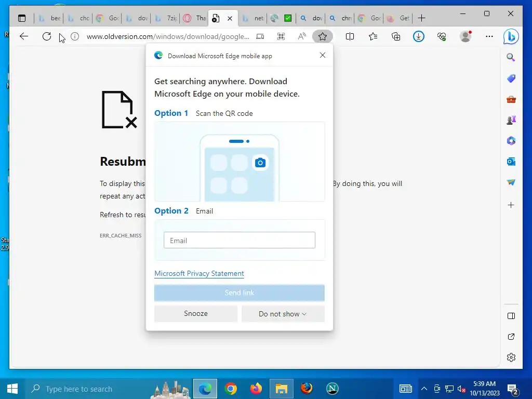The height and width of the screenshot is (399, 532).
Task: Open Collections panel
Action: [x=396, y=36]
